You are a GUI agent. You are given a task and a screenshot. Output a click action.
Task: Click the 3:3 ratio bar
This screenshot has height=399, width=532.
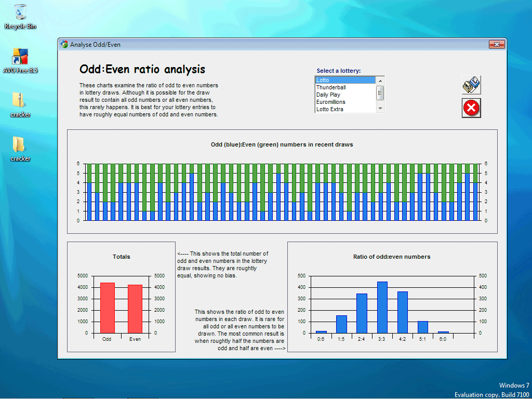pos(382,308)
